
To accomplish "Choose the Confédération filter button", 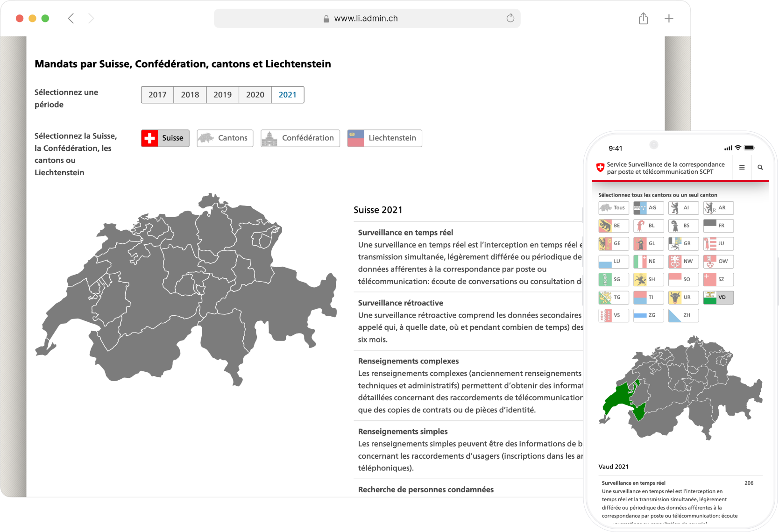I will click(300, 138).
